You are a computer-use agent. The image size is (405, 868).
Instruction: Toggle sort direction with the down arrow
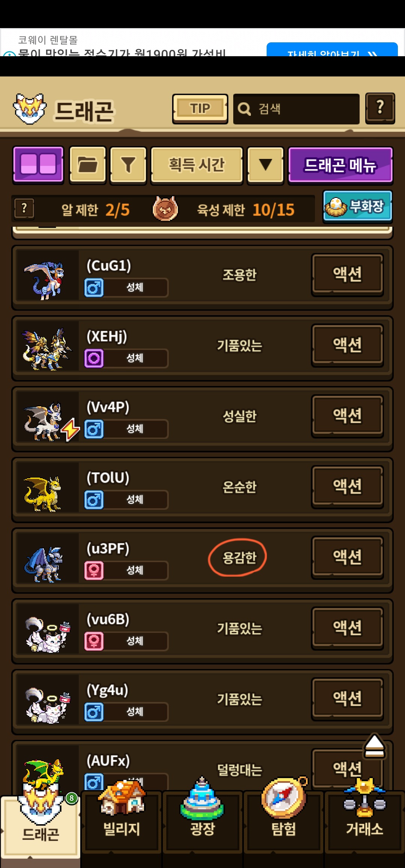(x=265, y=165)
